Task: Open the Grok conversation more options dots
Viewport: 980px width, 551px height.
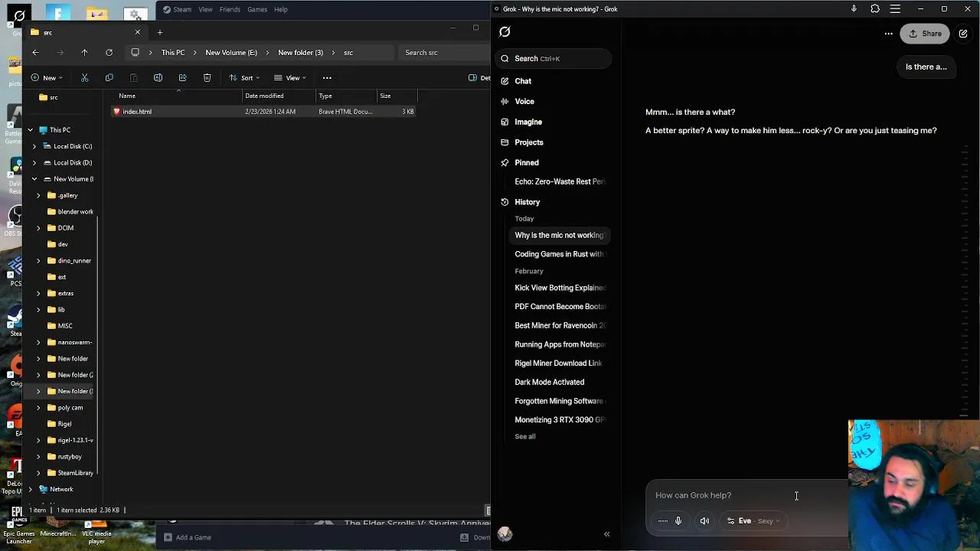Action: (x=888, y=34)
